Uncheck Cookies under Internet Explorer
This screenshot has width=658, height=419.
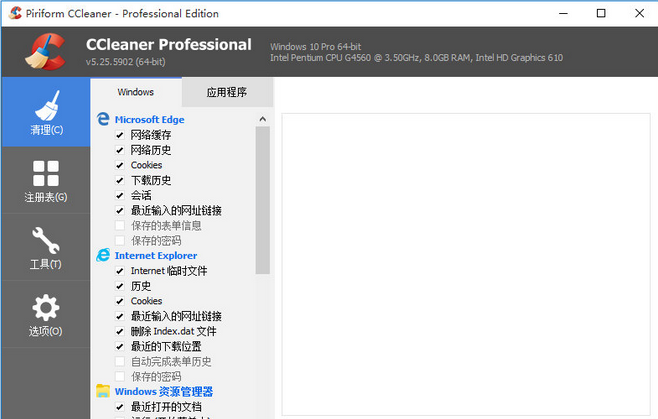[x=120, y=301]
